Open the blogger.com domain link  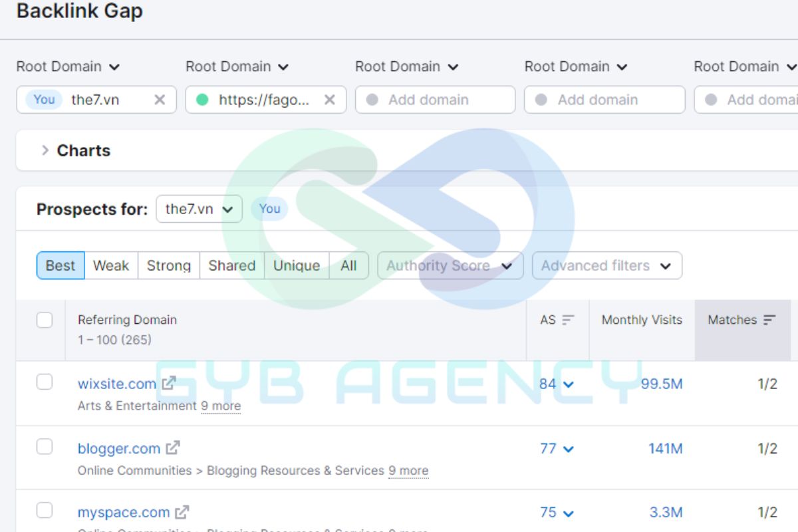(119, 448)
